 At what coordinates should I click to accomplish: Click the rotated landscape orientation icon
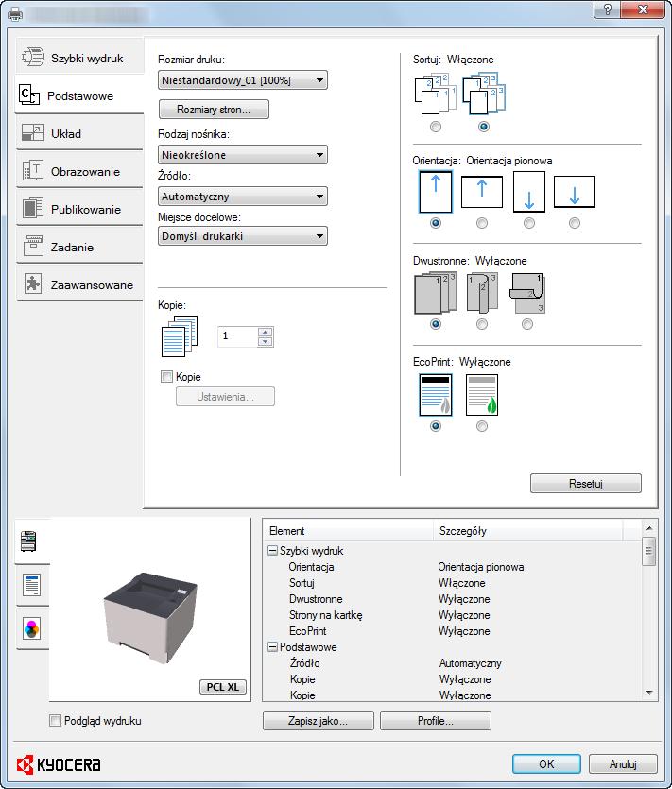[x=575, y=192]
